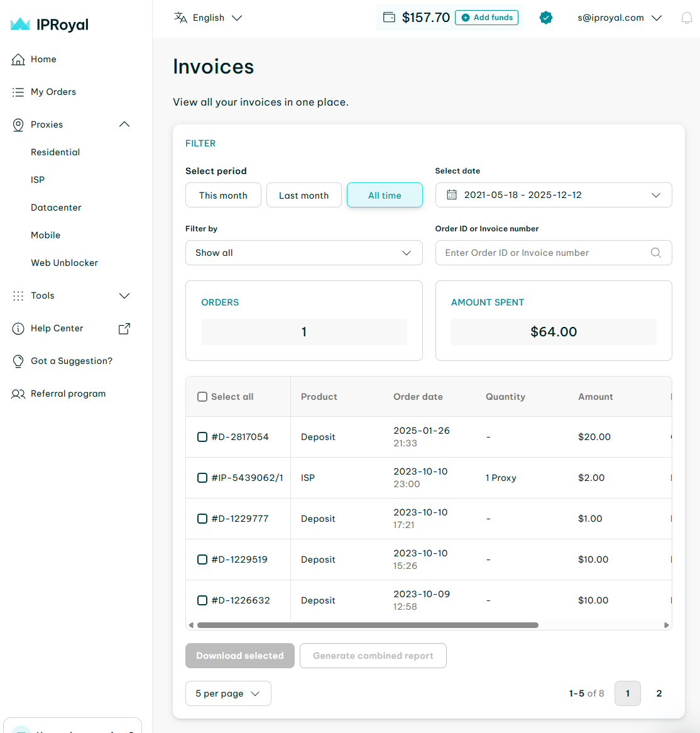Go to Home in the sidebar

click(43, 59)
